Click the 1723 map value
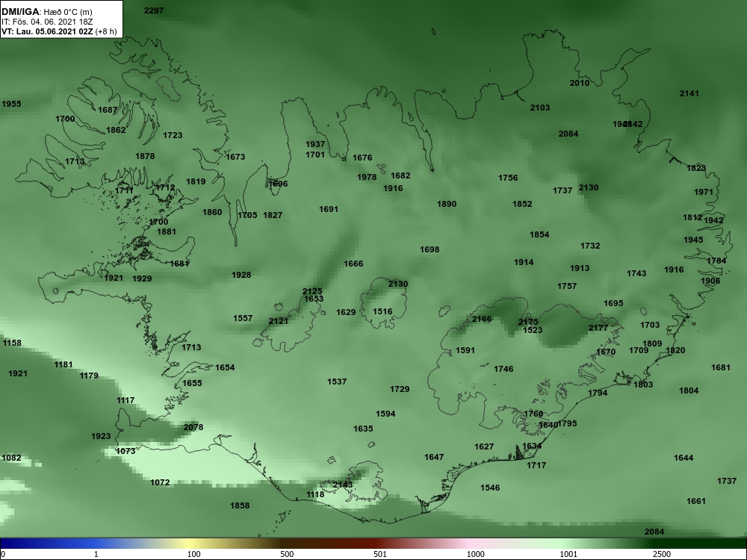 (x=173, y=135)
